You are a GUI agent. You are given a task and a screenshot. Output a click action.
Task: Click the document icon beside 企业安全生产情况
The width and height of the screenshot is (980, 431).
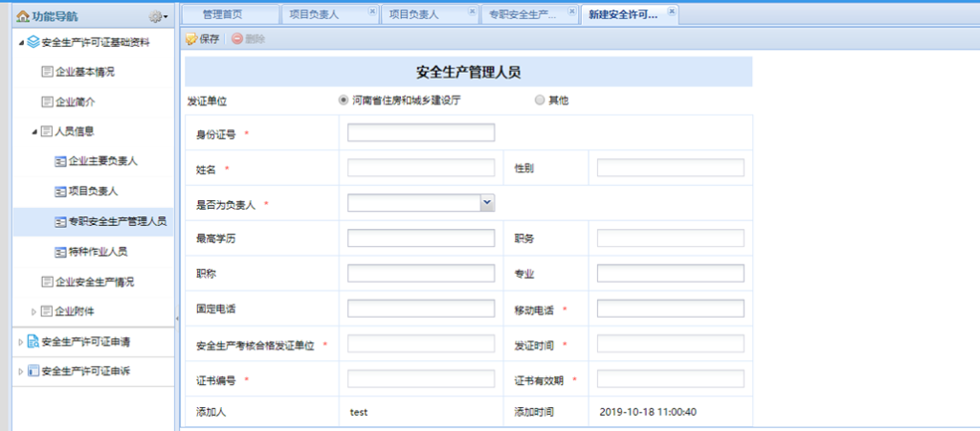47,282
